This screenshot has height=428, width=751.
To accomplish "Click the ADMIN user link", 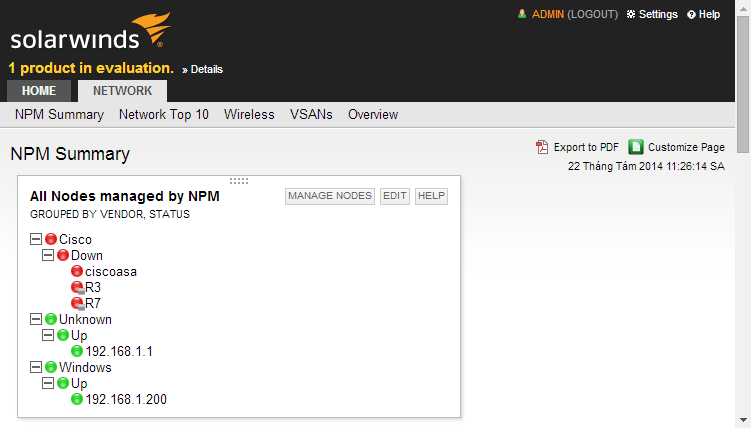I will point(548,14).
